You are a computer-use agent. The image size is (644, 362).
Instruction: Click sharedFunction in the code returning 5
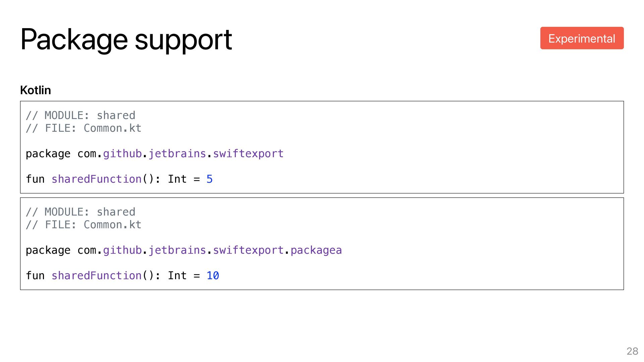(96, 179)
